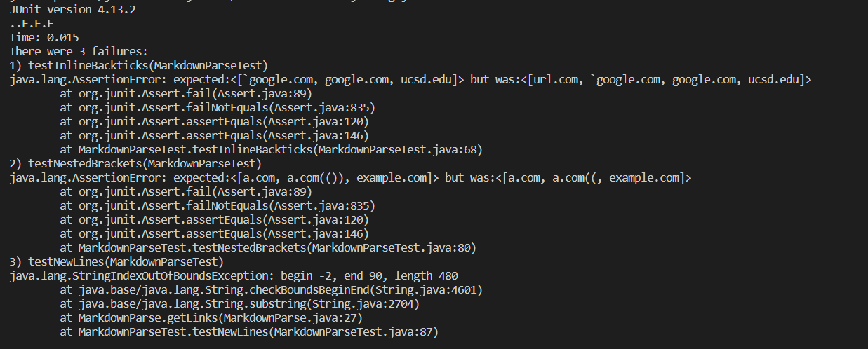Screen dimensions: 868x349
Task: Click the AssertionError expected a.com message
Action: pyautogui.click(x=350, y=177)
